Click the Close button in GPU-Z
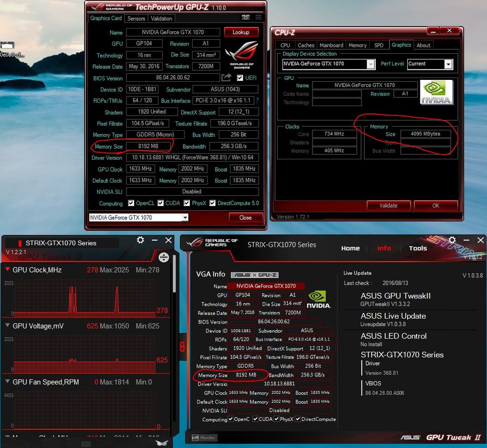Screen dimensions: 487x448 246,217
